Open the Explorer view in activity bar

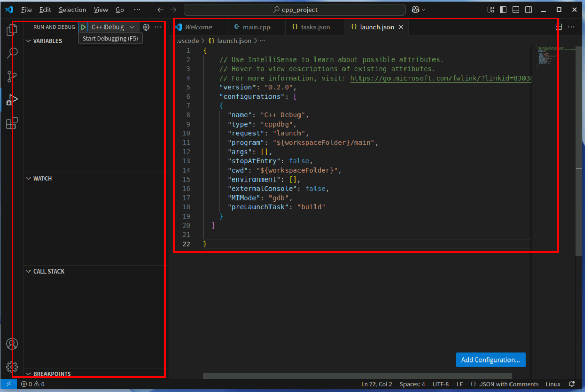tap(11, 29)
